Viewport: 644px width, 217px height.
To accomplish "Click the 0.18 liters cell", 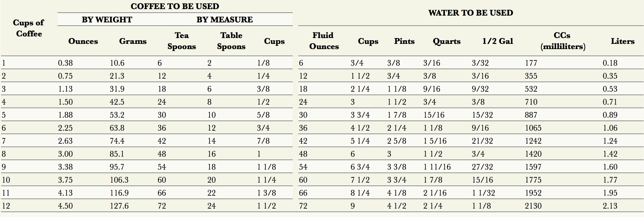I will pos(610,63).
